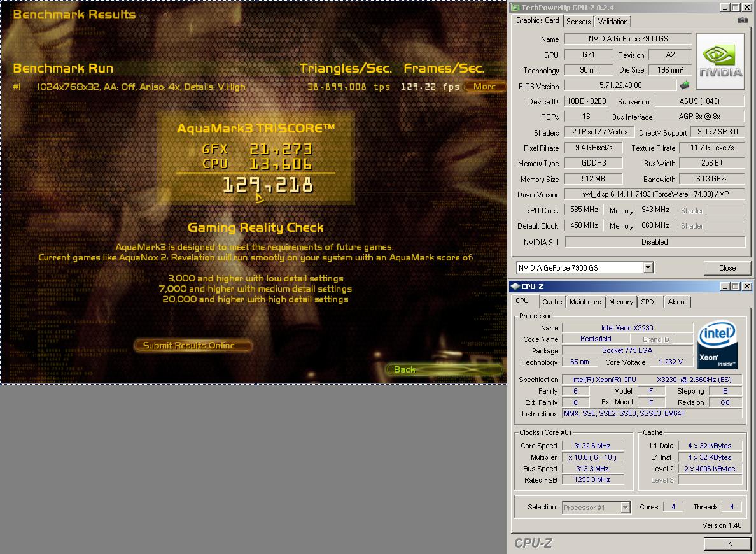Click the Subvendor value ASUS (1043)
The width and height of the screenshot is (756, 554).
(x=699, y=101)
